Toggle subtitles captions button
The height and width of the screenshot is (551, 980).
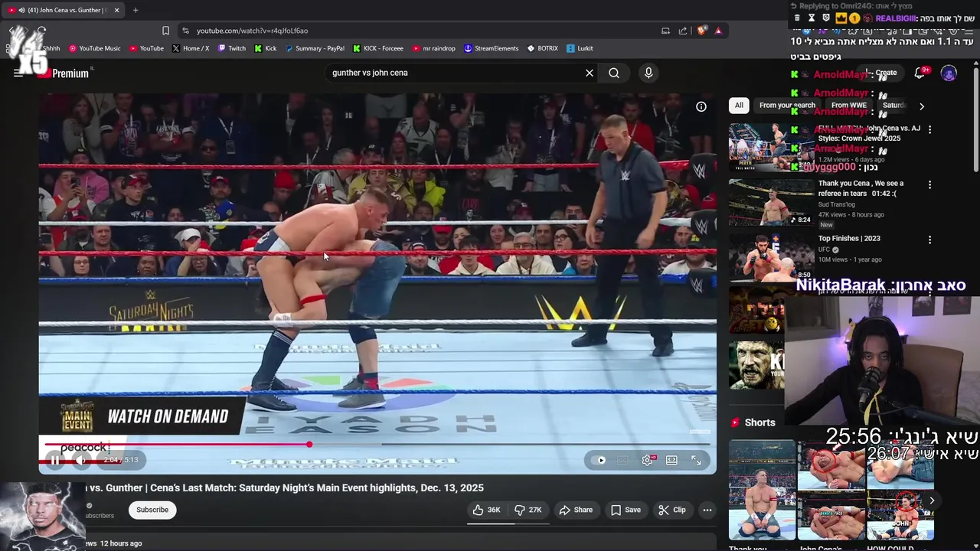pos(623,460)
